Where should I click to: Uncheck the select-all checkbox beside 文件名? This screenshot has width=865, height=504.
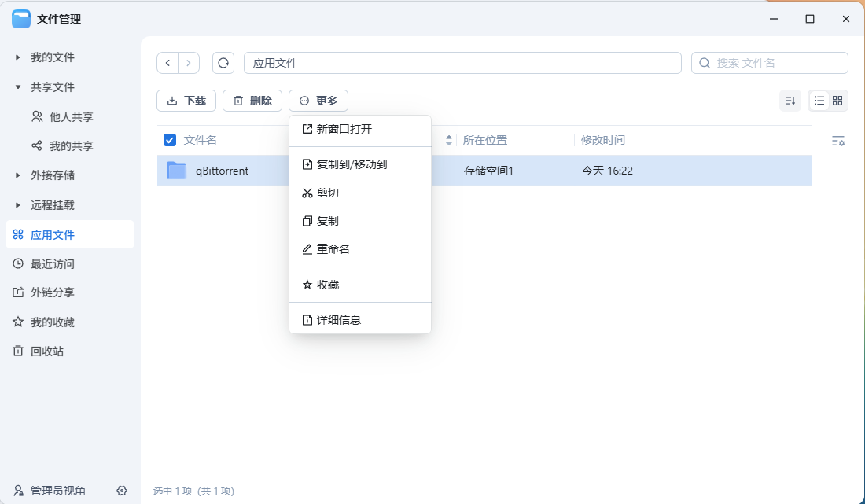coord(170,140)
